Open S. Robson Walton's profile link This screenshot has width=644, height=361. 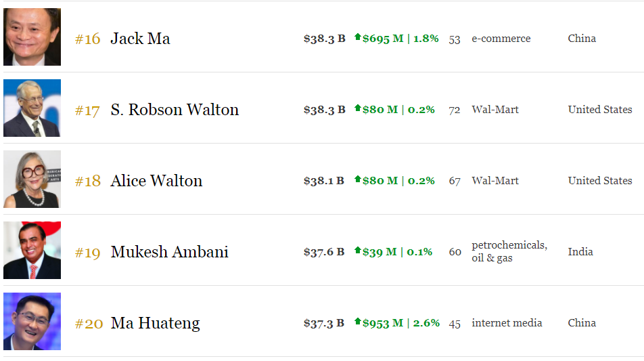[175, 110]
